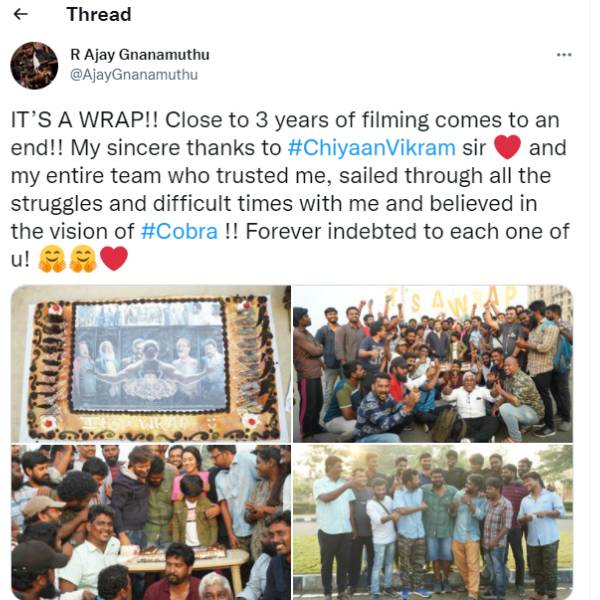Screen dimensions: 600x600
Task: Open the cake-cutting photo at the table
Action: (x=151, y=522)
